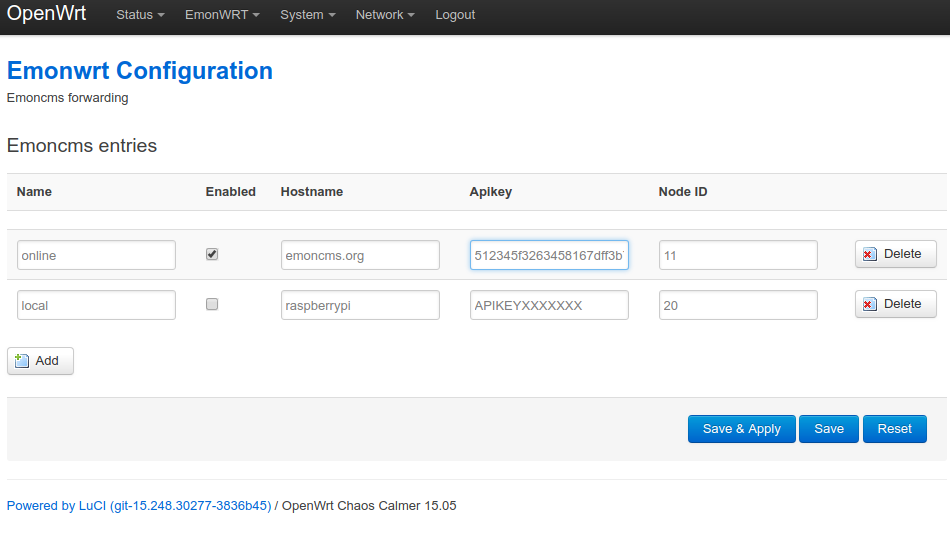The height and width of the screenshot is (534, 950).
Task: Click the emoncms.org hostname field
Action: point(360,255)
